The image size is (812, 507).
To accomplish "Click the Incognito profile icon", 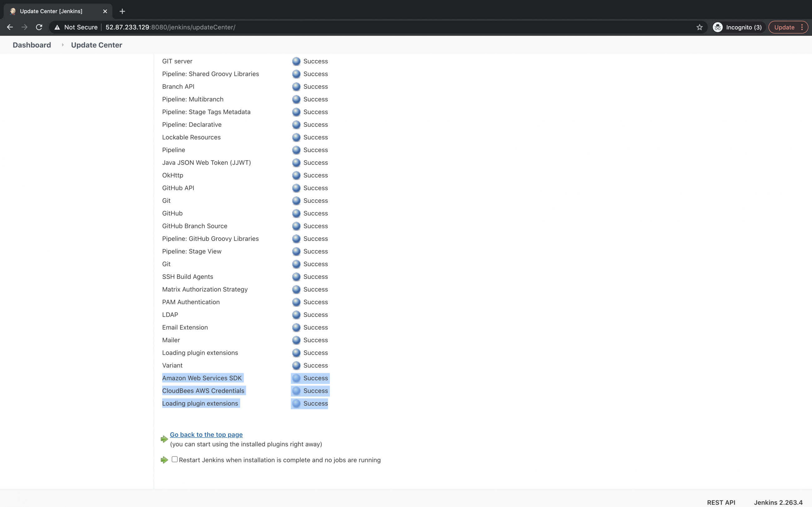I will pos(717,27).
